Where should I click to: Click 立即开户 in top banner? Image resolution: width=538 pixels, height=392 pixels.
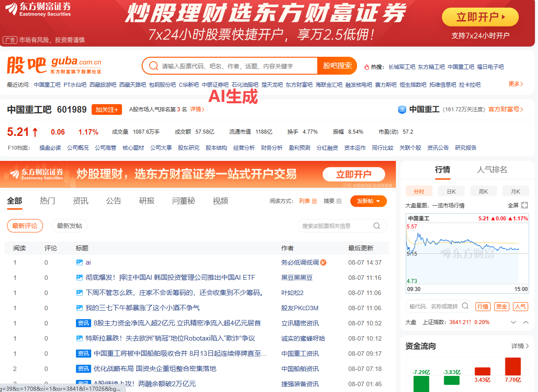(x=480, y=17)
